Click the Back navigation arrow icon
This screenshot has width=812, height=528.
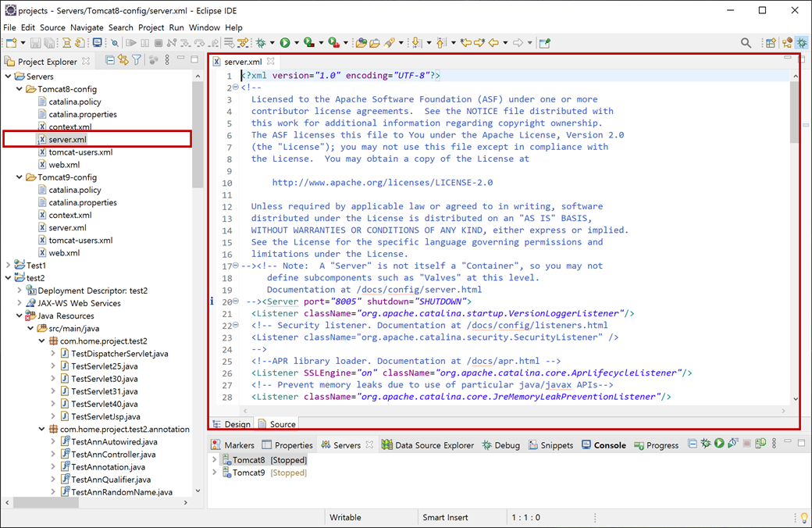tap(493, 43)
